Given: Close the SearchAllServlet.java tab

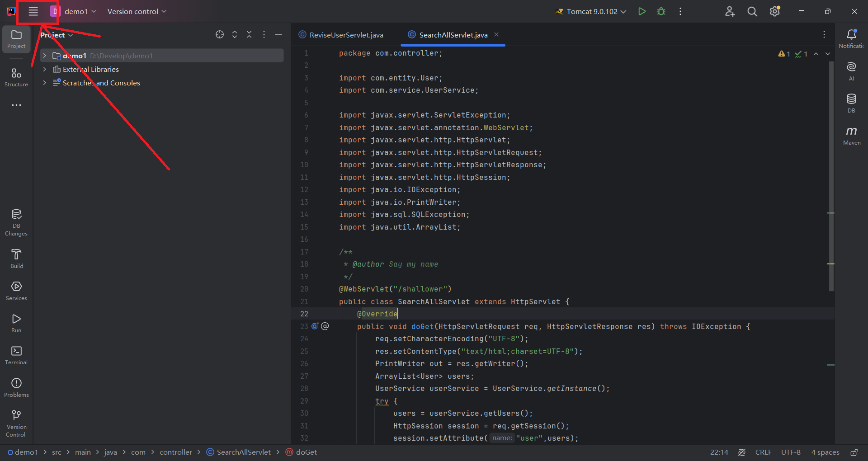Looking at the screenshot, I should tap(496, 34).
